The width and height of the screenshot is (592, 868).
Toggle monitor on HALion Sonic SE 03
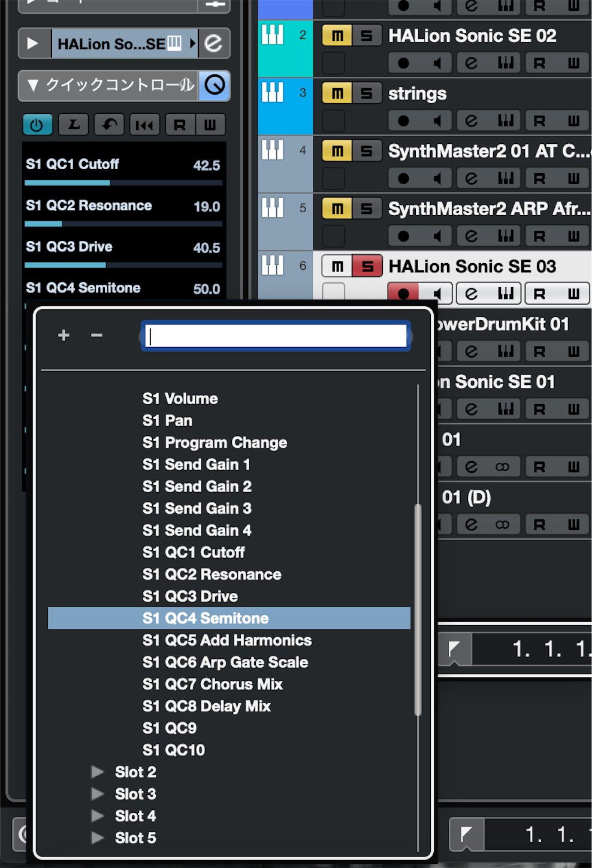(x=438, y=293)
